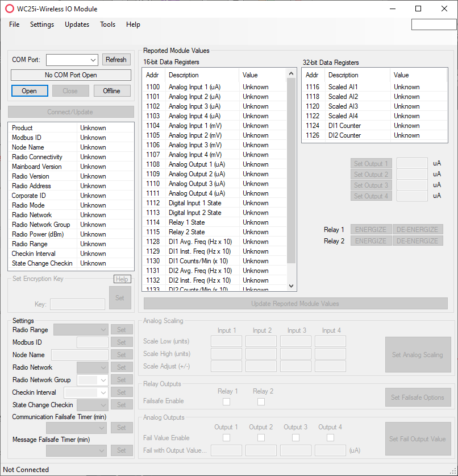This screenshot has width=458, height=476.
Task: Click Help button in Set Encryption Key group
Action: 122,279
